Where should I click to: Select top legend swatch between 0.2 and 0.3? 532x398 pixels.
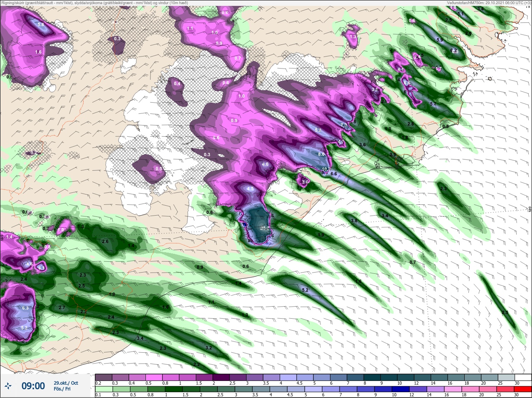103,377
